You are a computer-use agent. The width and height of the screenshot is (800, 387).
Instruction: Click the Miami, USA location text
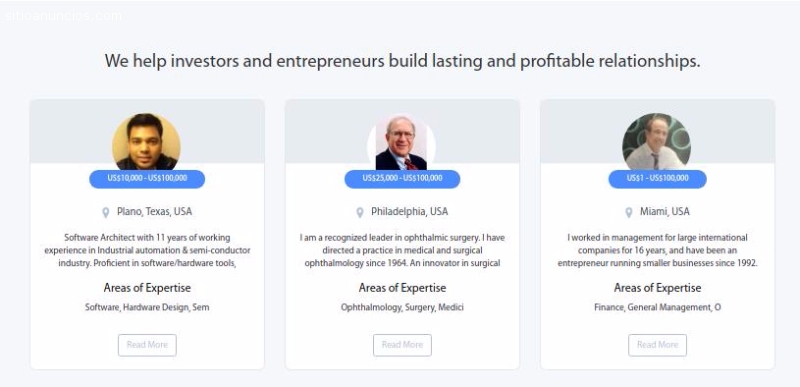pos(664,212)
